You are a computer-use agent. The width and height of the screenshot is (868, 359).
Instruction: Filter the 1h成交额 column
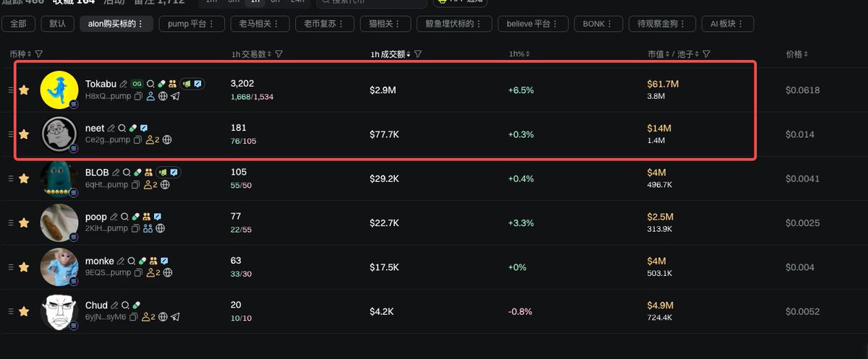click(418, 54)
